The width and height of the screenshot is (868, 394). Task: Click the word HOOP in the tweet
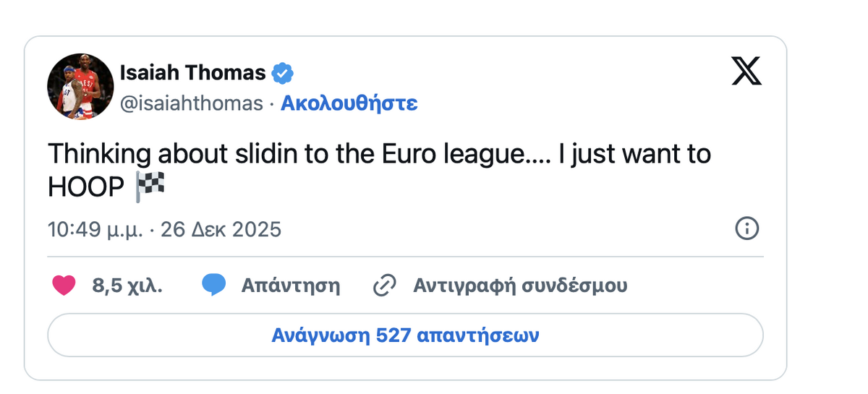point(86,188)
